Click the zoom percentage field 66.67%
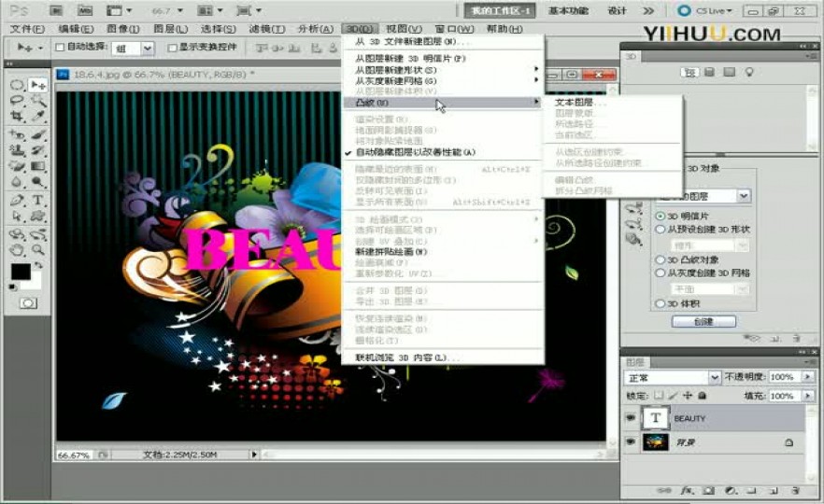The width and height of the screenshot is (824, 504). (73, 455)
